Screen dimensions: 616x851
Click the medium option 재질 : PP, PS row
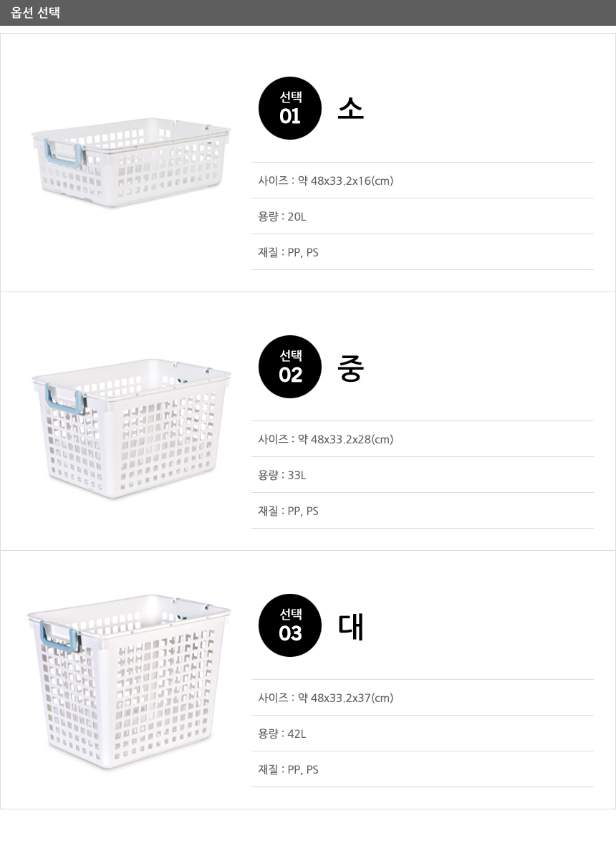point(422,511)
